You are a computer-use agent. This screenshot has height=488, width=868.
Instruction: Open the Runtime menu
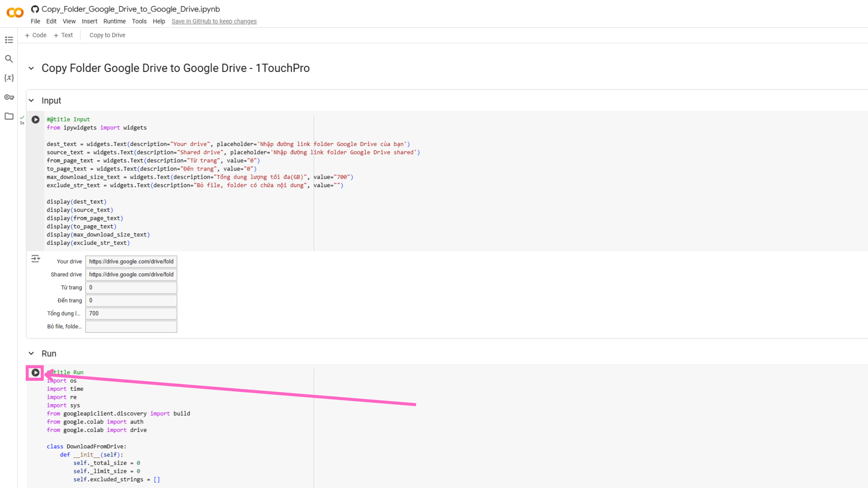tap(114, 21)
